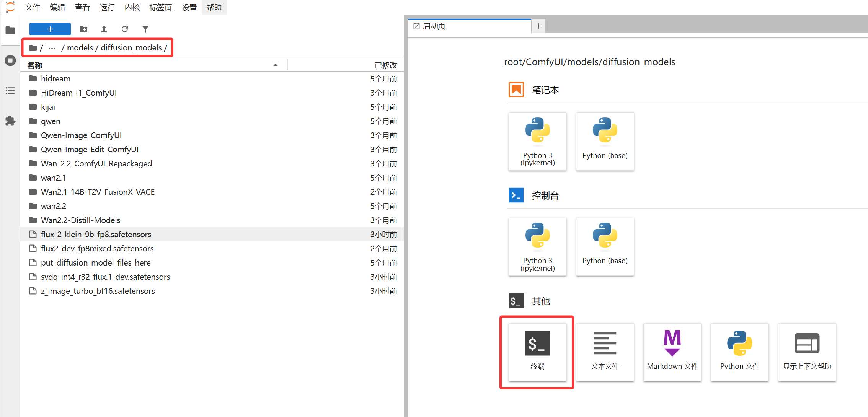This screenshot has width=868, height=417.
Task: Click the blue new launcher button
Action: click(50, 29)
